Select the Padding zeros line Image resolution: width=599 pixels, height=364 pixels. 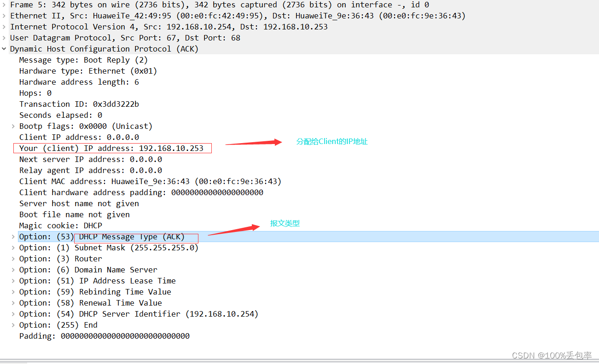click(104, 336)
